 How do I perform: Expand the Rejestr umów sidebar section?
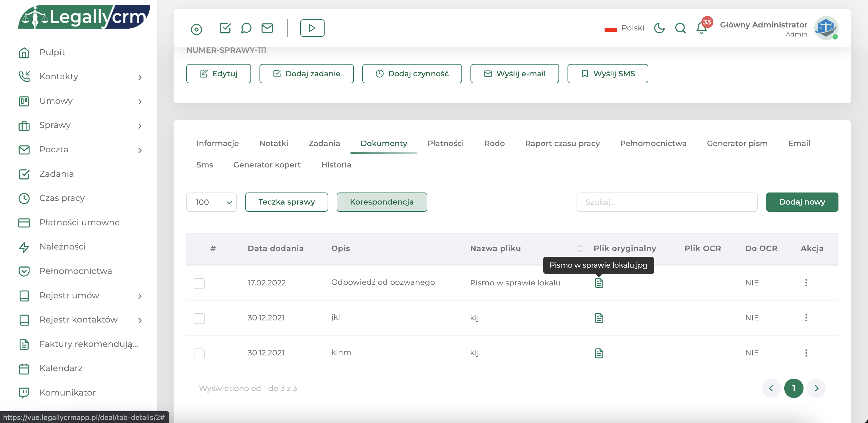pos(80,295)
